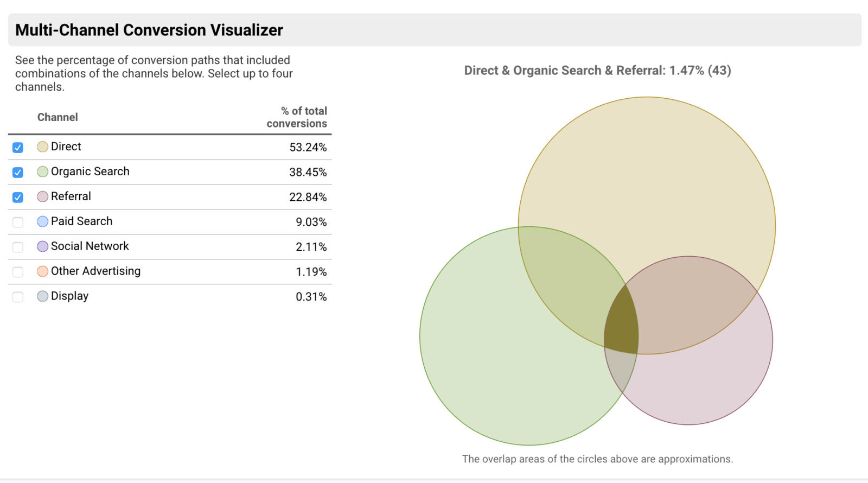The image size is (868, 483).
Task: Enable the Paid Search channel
Action: pyautogui.click(x=17, y=222)
